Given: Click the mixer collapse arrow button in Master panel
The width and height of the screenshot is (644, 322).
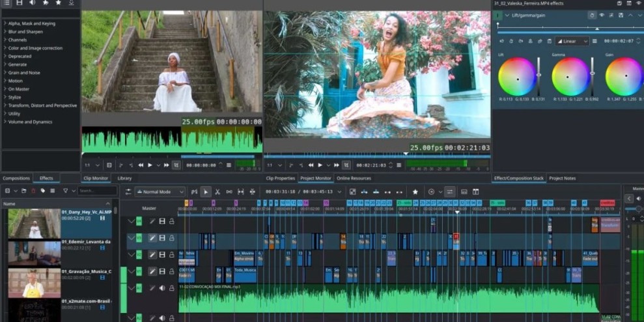Looking at the screenshot, I should point(629,198).
